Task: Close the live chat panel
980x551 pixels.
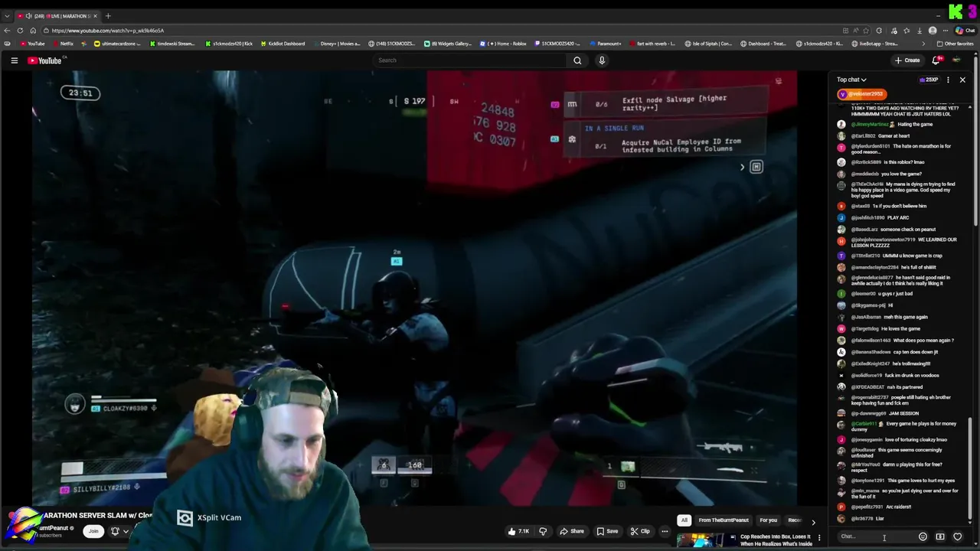Action: 962,80
